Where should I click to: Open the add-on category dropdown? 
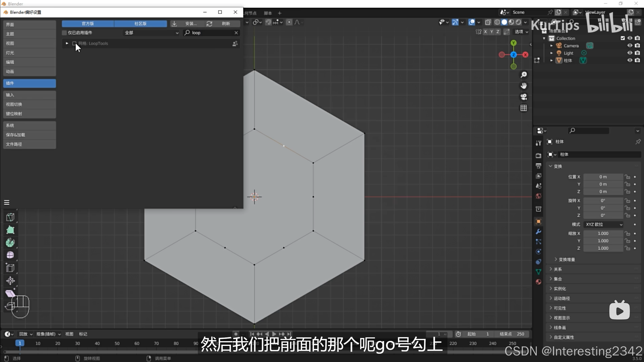pos(151,33)
